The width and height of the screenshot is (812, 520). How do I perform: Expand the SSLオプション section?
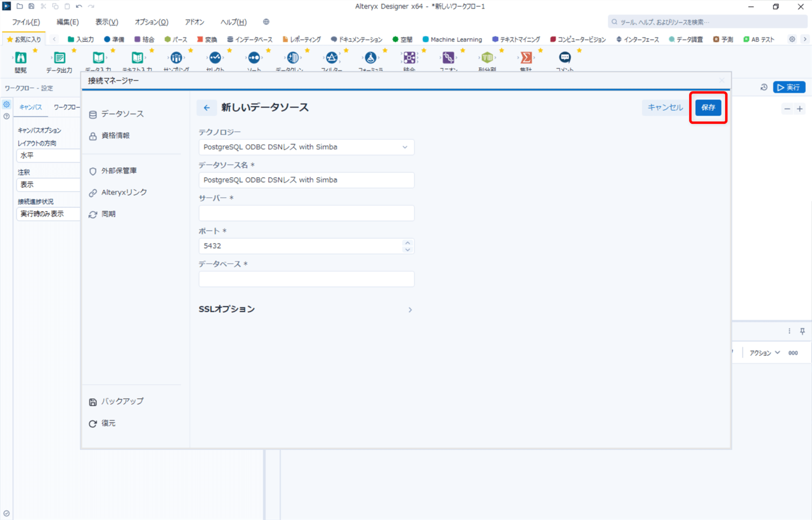pos(307,309)
